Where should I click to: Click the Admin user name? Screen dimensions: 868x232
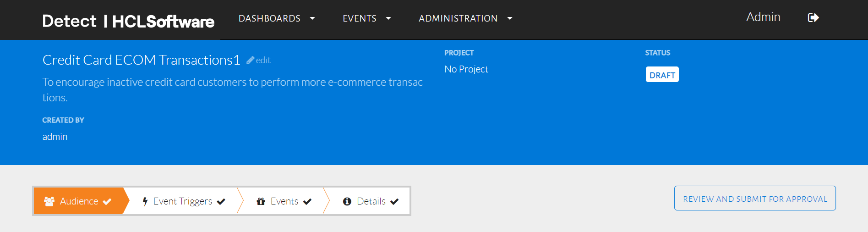point(763,17)
